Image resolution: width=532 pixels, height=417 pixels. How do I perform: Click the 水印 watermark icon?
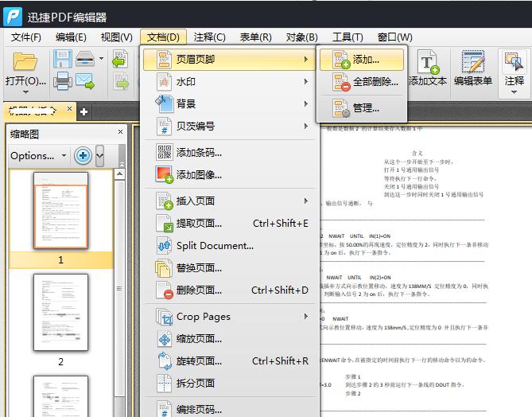pos(165,81)
